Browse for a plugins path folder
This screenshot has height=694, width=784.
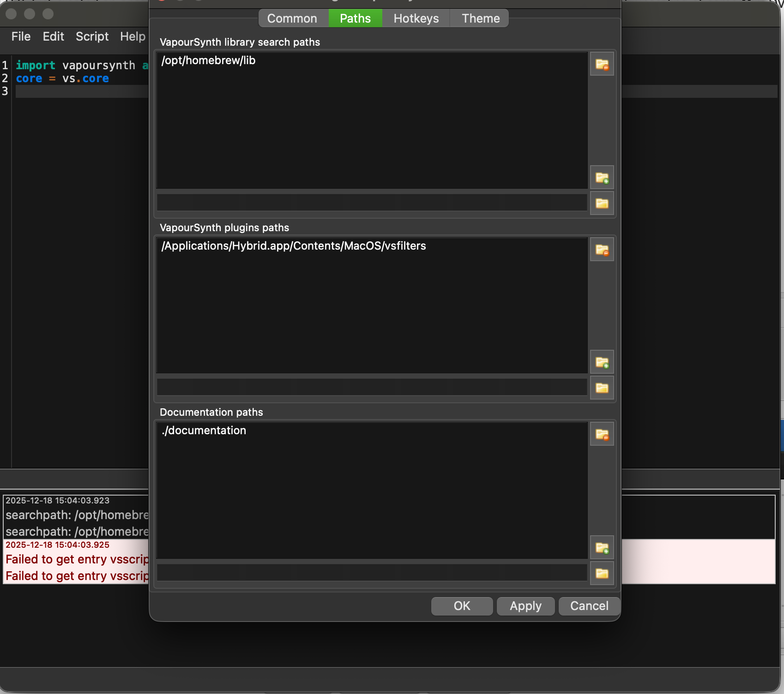point(602,388)
